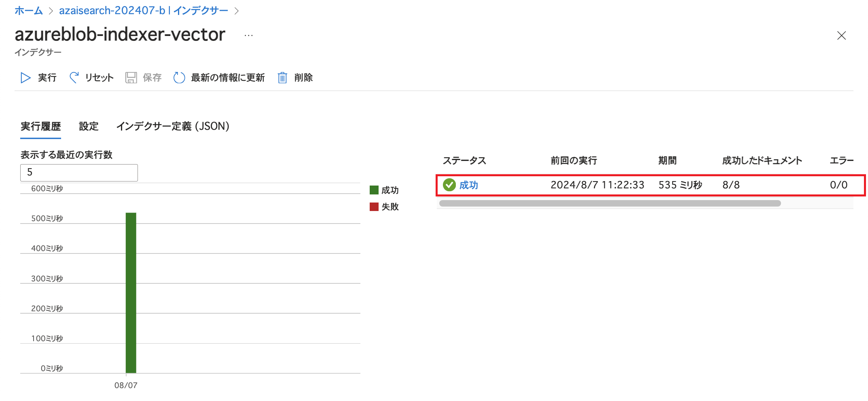Click the horizontal scrollbar under the table
Viewport: 868px width, 401px height.
(x=610, y=203)
